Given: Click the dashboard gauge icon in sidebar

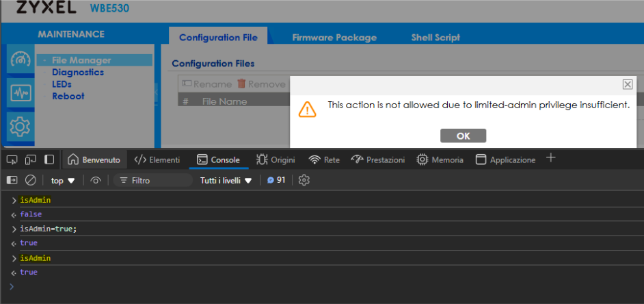Looking at the screenshot, I should click(x=20, y=60).
